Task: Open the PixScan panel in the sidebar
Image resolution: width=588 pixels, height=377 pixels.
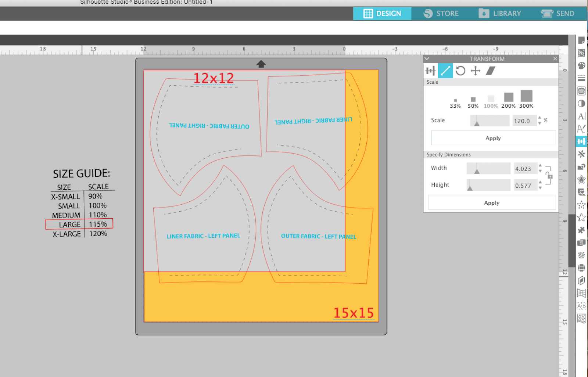Action: 582,53
